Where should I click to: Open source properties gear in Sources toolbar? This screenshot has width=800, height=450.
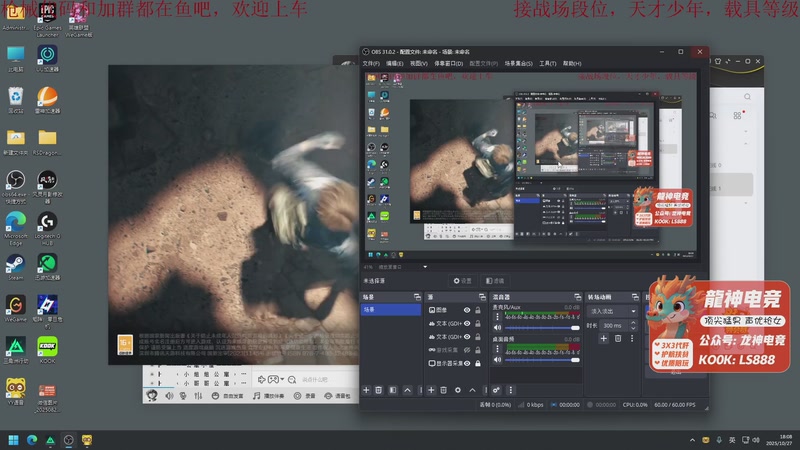click(x=458, y=390)
